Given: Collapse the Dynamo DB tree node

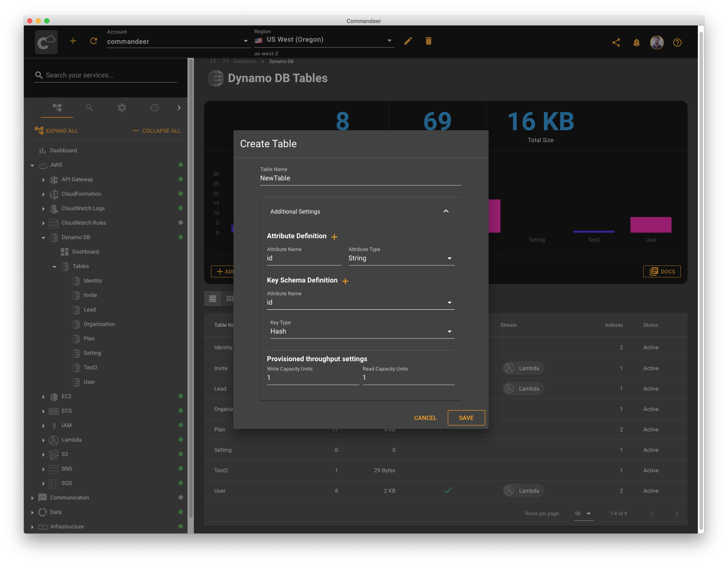Looking at the screenshot, I should click(43, 237).
